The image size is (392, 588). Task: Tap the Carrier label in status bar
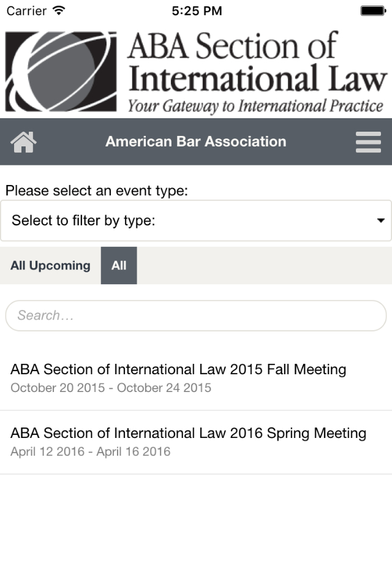click(26, 10)
